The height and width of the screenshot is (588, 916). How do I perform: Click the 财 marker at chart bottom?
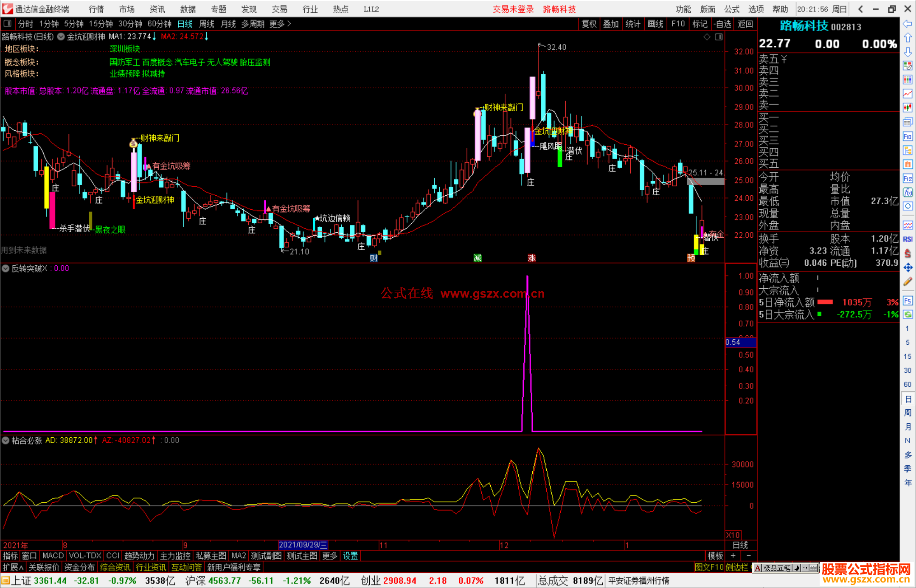pos(374,258)
